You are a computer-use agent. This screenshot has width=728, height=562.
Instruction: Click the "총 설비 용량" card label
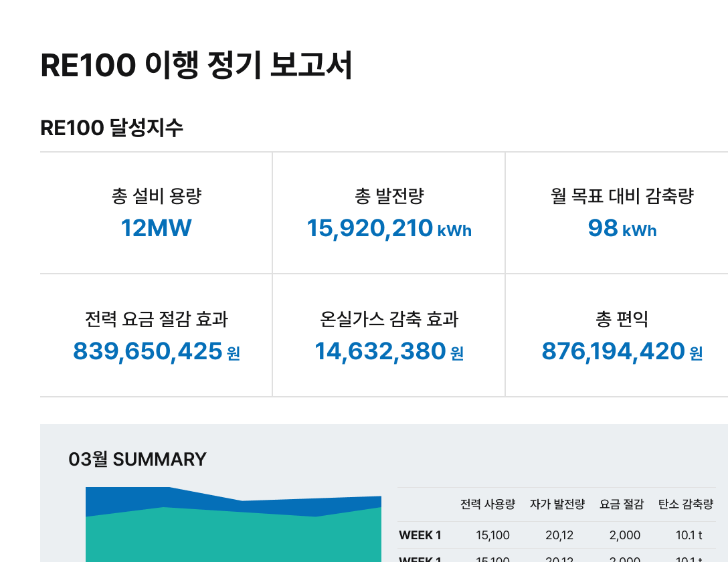157,196
